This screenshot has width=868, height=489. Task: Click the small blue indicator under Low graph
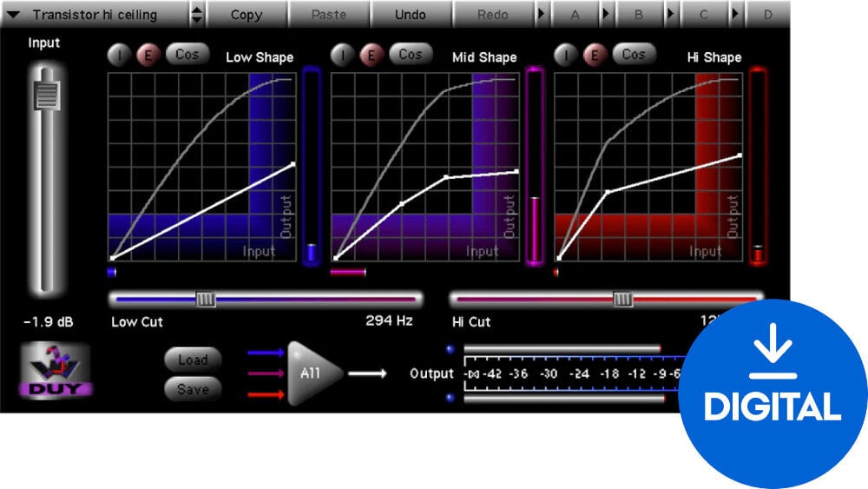[112, 272]
